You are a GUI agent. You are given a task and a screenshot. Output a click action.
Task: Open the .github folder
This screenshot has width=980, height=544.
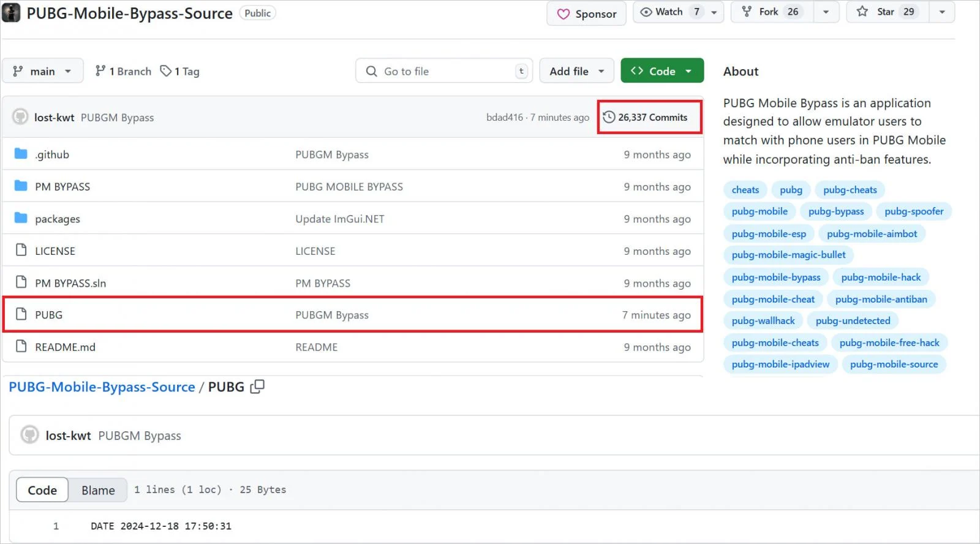(52, 154)
